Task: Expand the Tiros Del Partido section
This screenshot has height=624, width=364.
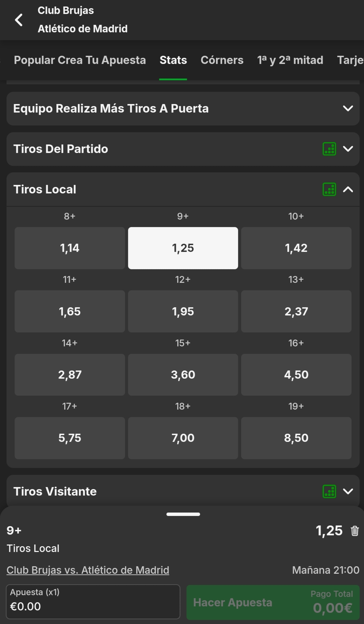Action: point(348,149)
